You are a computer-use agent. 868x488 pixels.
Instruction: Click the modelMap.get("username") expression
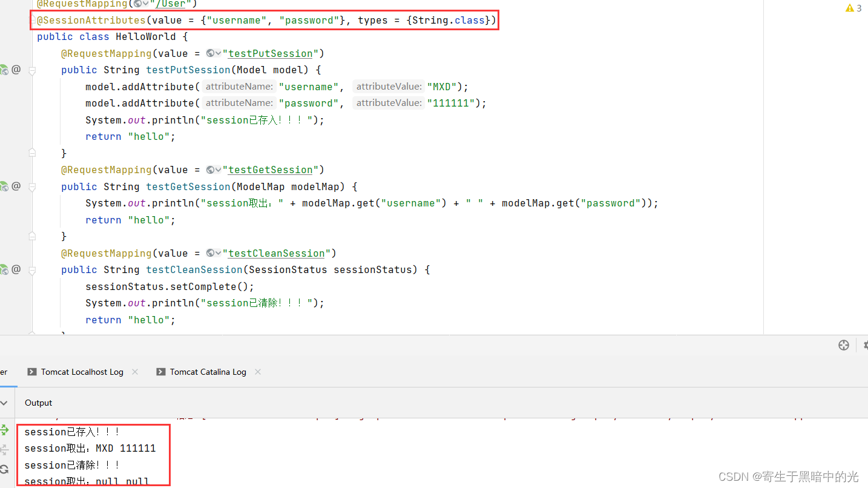click(375, 203)
